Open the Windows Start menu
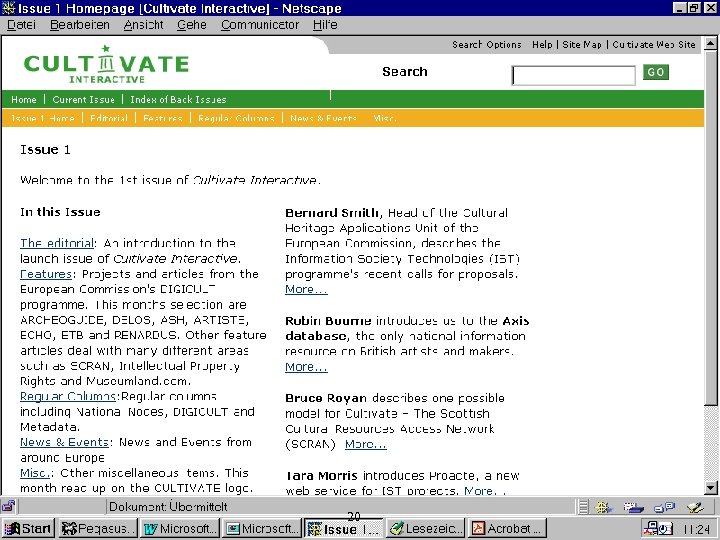 [28, 529]
